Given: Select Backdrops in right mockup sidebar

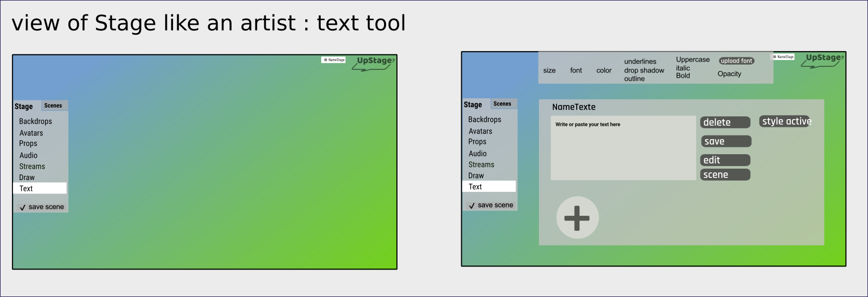Looking at the screenshot, I should click(x=485, y=120).
